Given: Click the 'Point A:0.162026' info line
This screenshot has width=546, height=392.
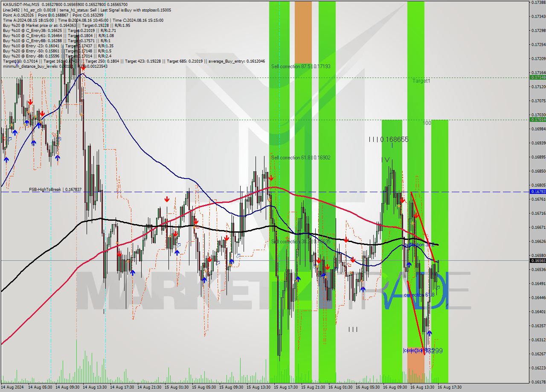Looking at the screenshot, I should coord(53,15).
